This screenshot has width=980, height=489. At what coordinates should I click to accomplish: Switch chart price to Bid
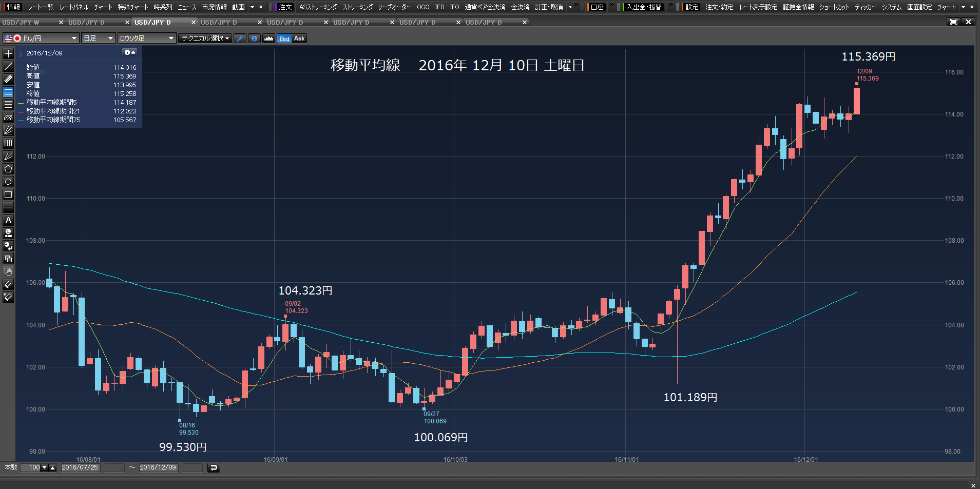[284, 38]
